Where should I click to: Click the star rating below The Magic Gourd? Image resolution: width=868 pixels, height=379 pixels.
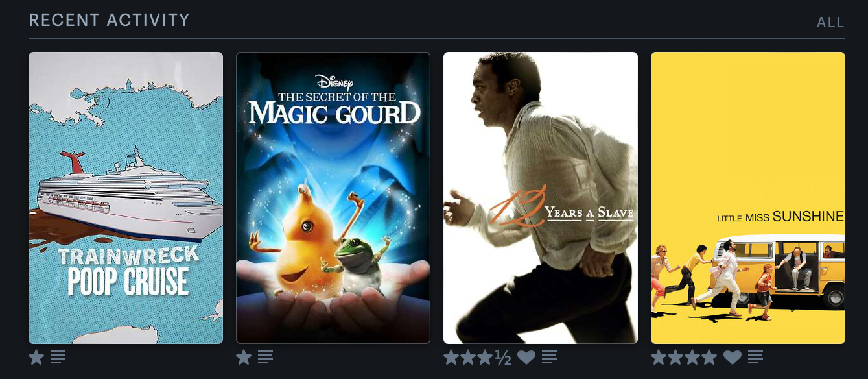click(x=244, y=357)
